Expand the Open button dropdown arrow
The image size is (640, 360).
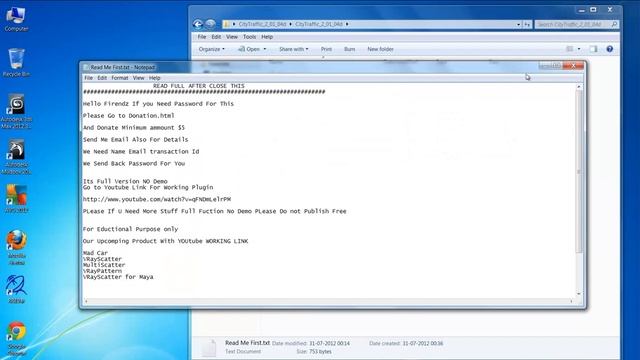264,49
